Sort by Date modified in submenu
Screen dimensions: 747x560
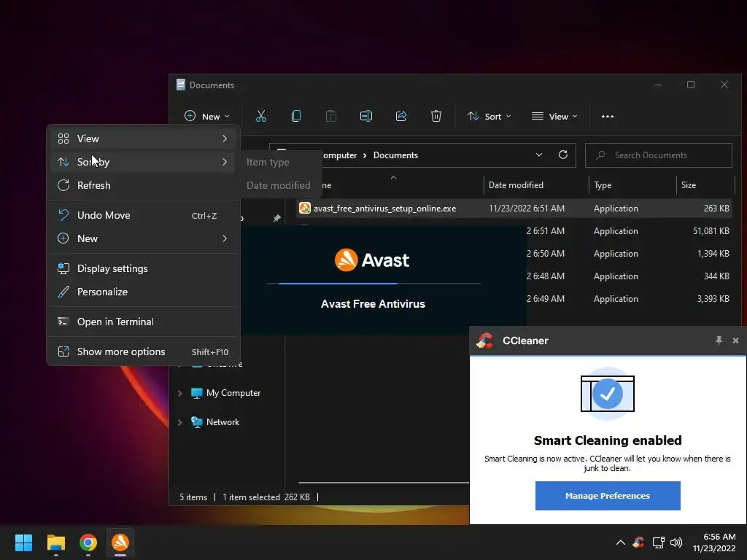tap(278, 185)
